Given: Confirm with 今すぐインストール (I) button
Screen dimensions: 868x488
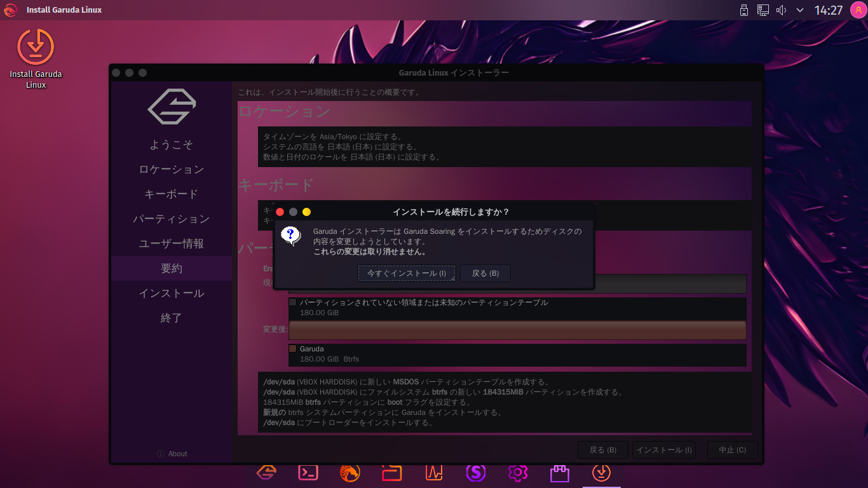Looking at the screenshot, I should pos(407,273).
